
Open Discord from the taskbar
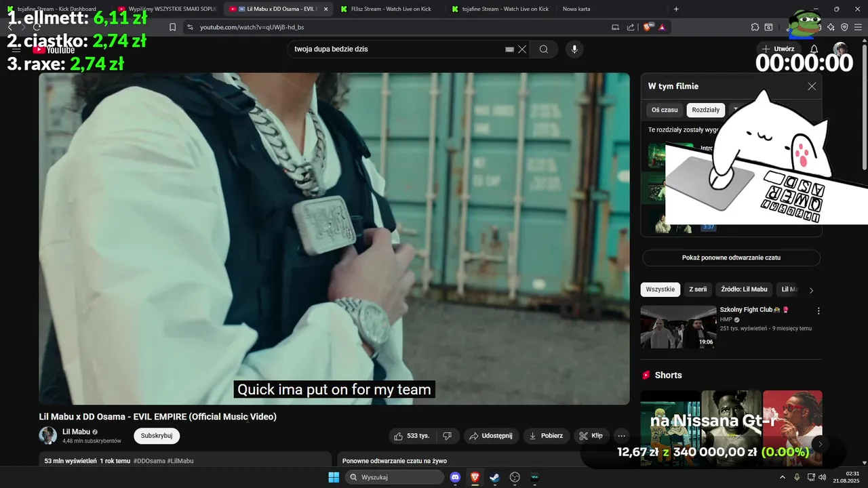[455, 477]
